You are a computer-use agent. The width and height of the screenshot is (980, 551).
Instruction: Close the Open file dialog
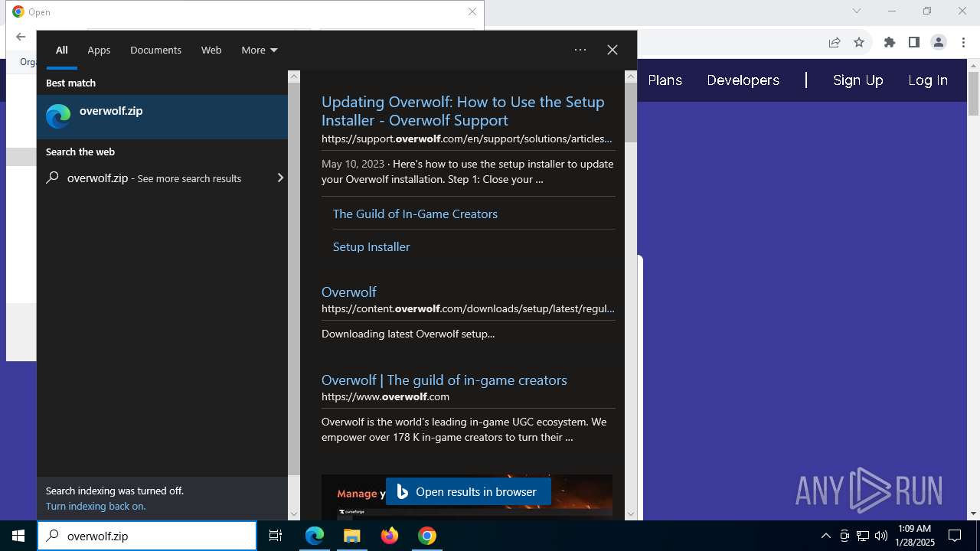click(x=472, y=11)
